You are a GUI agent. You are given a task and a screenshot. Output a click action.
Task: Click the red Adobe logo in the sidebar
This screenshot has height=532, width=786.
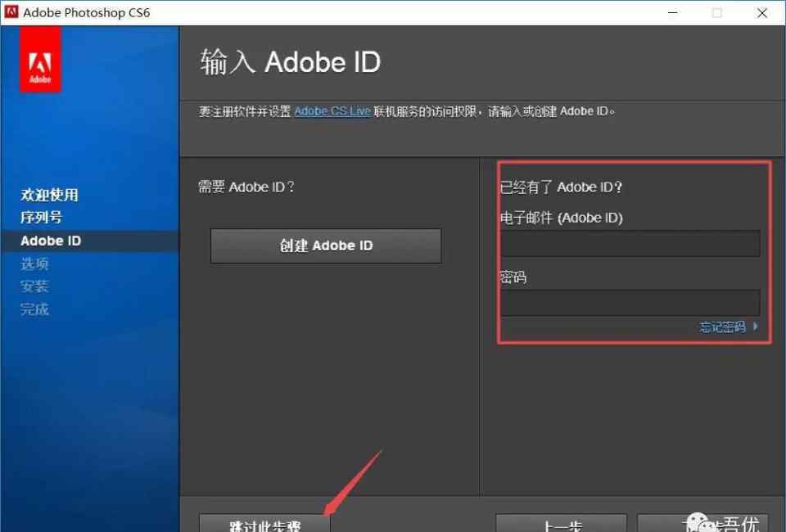click(40, 60)
